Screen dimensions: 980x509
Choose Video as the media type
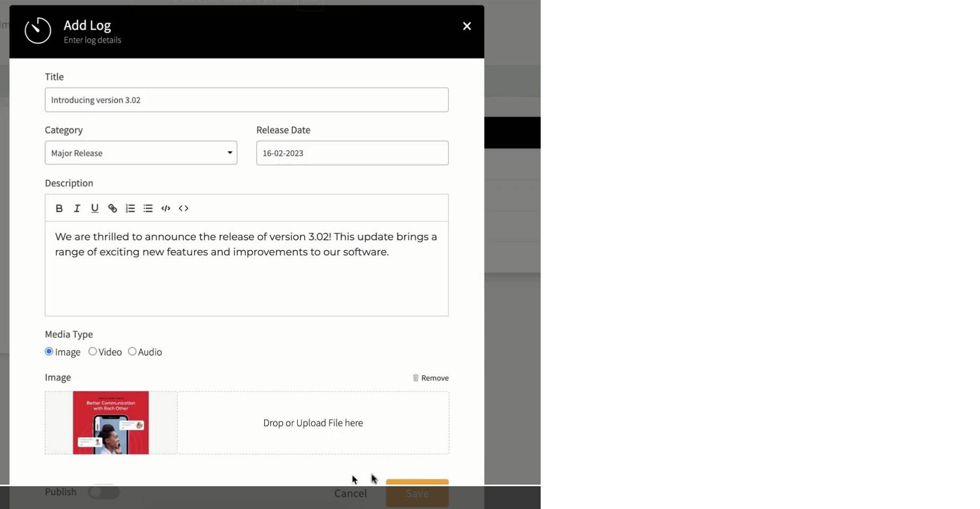coord(93,352)
